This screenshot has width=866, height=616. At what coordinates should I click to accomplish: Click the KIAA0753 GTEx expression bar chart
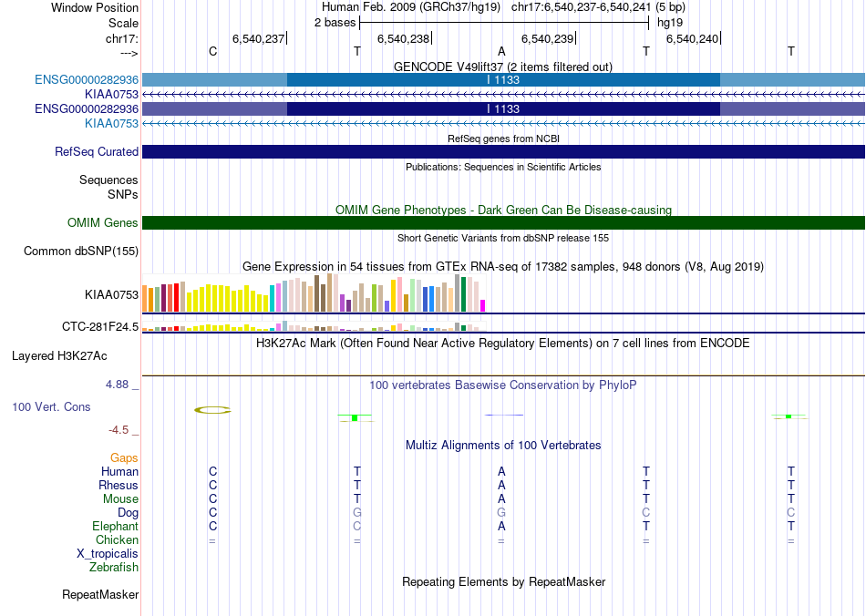[x=314, y=293]
